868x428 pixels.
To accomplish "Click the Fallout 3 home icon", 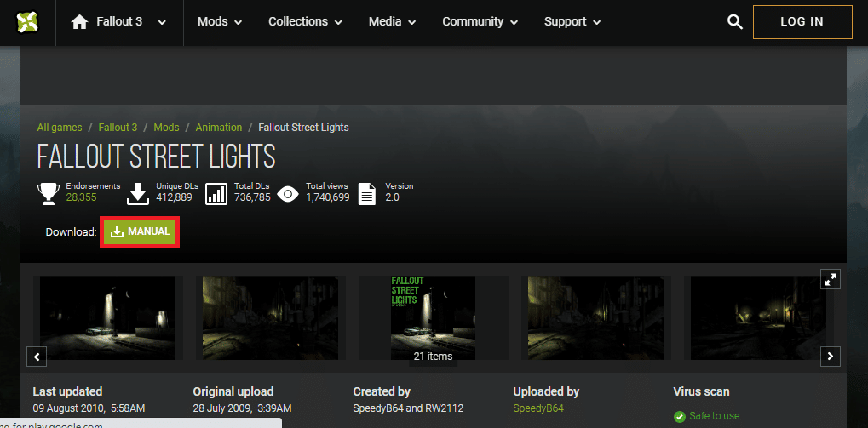I will tap(80, 22).
